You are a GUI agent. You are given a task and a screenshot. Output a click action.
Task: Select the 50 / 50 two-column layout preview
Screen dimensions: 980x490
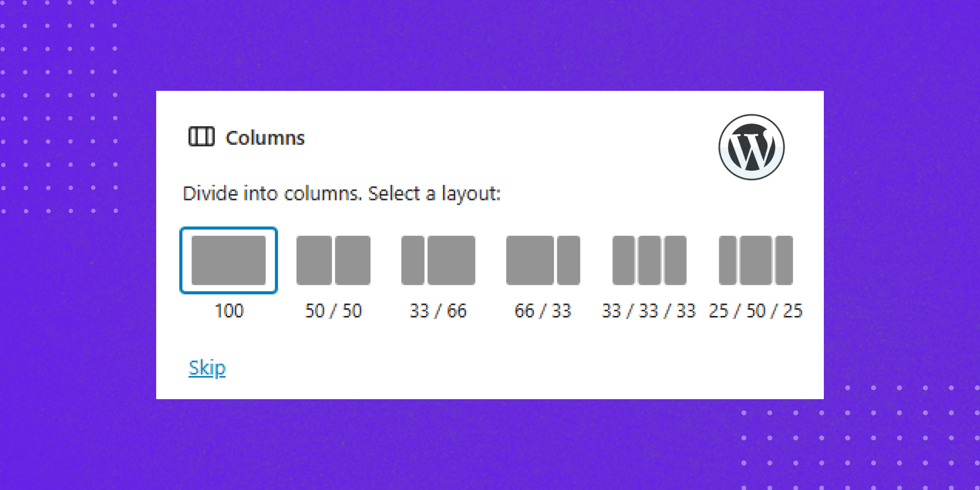[333, 260]
